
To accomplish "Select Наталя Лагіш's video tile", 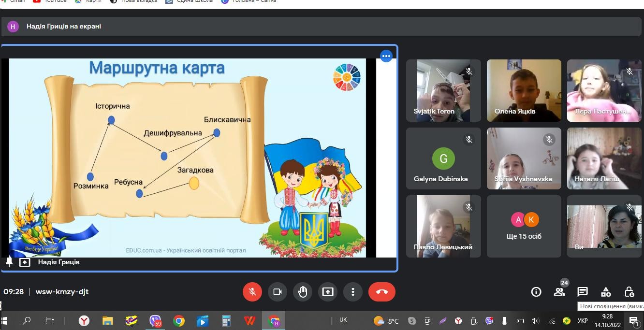I will [x=604, y=158].
